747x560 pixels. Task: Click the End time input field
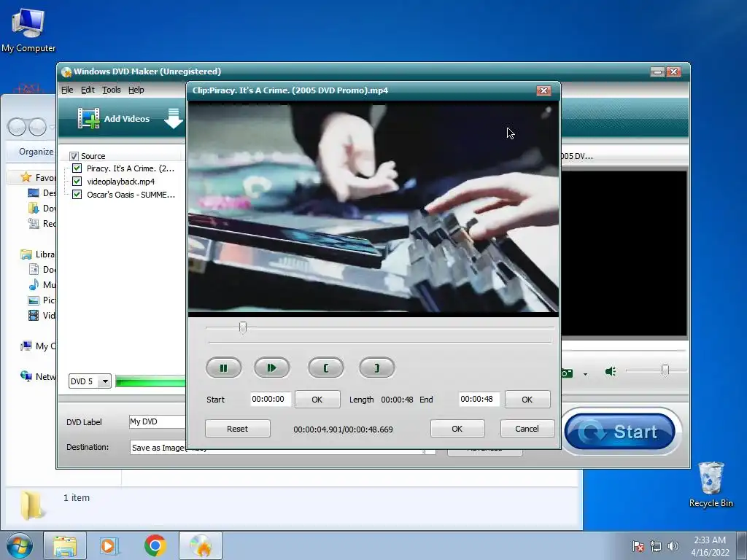(x=479, y=399)
